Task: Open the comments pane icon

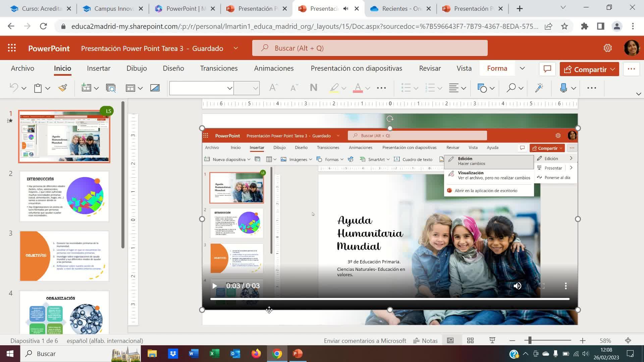Action: point(547,69)
